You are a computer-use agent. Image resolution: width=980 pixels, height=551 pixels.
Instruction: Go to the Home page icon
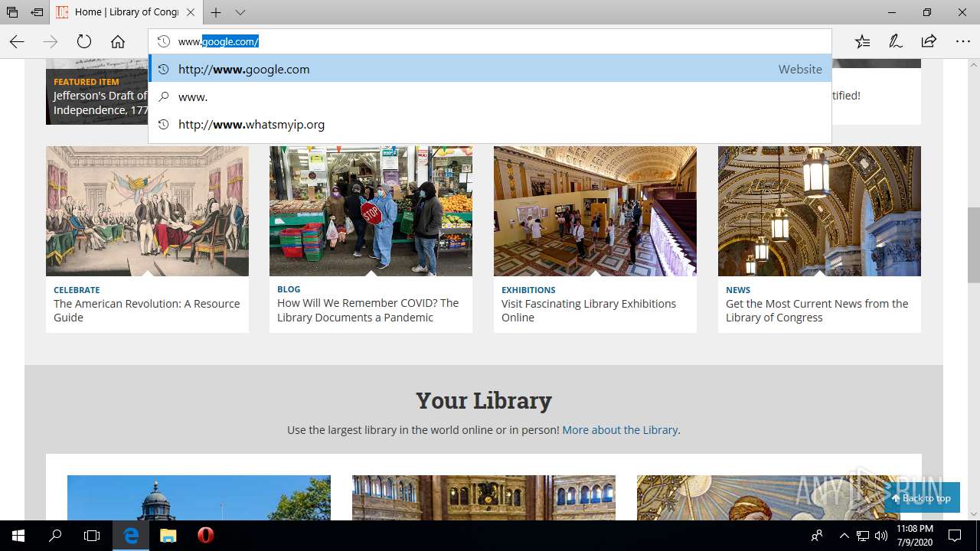click(x=117, y=42)
